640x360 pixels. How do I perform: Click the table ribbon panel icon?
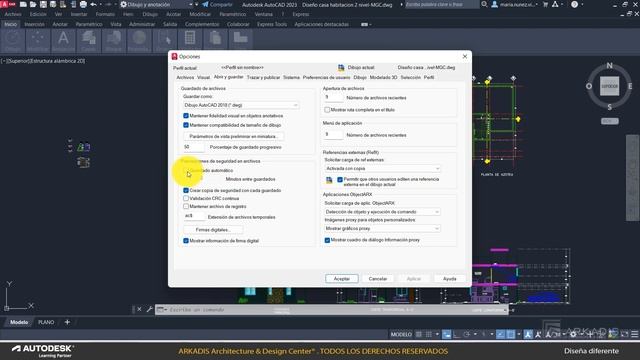tap(190, 39)
